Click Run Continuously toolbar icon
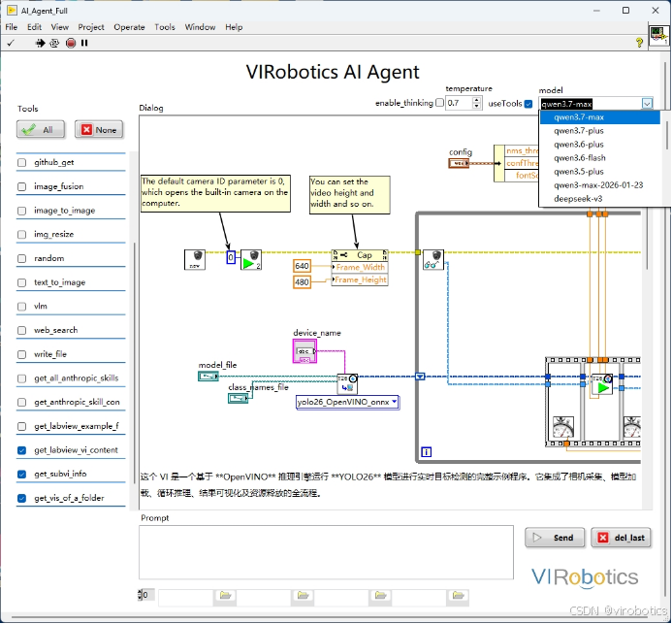The image size is (672, 624). [54, 43]
